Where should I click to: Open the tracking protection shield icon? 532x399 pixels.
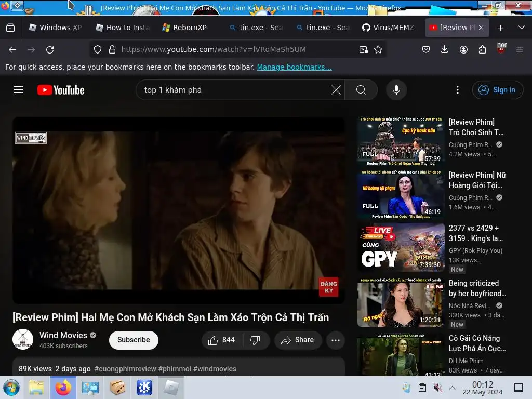[x=98, y=49]
